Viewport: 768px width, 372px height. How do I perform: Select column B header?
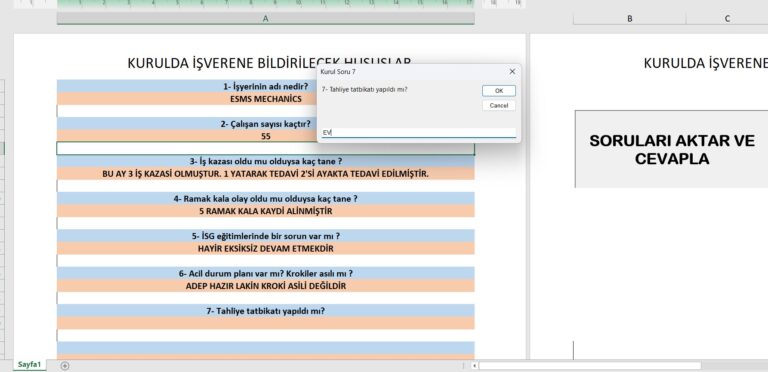click(x=629, y=19)
